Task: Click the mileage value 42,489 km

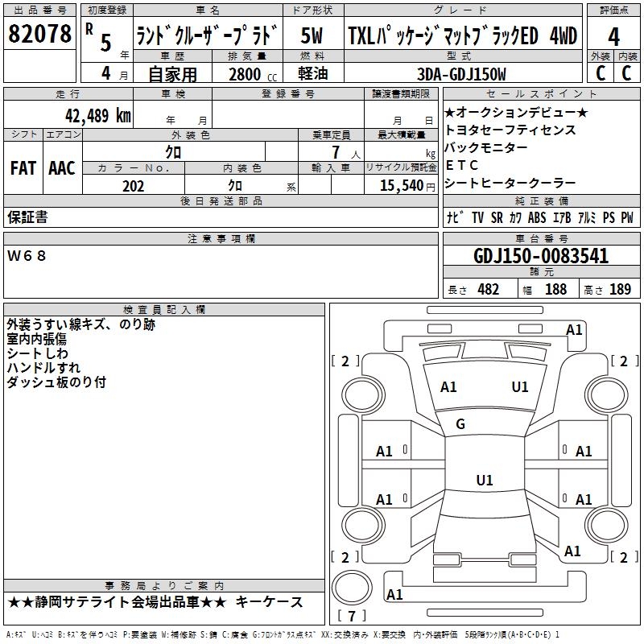Action: tap(90, 115)
